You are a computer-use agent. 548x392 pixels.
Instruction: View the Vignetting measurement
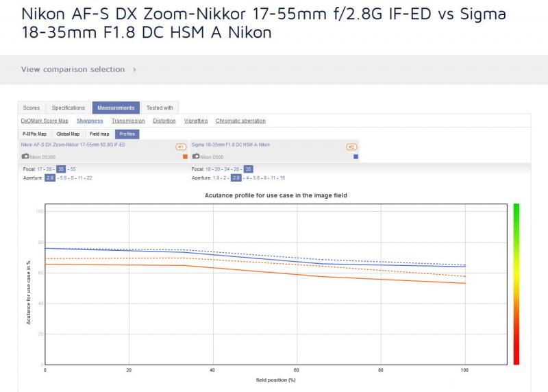click(x=196, y=121)
